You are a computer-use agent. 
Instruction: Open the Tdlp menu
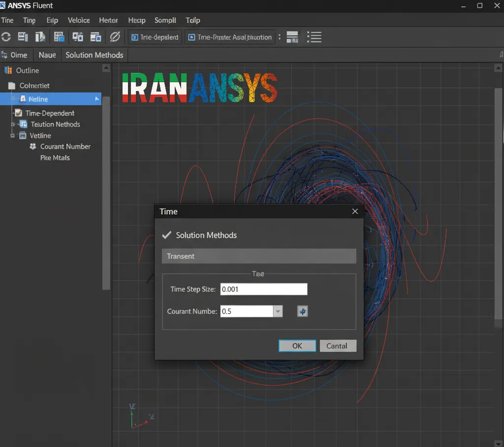193,20
